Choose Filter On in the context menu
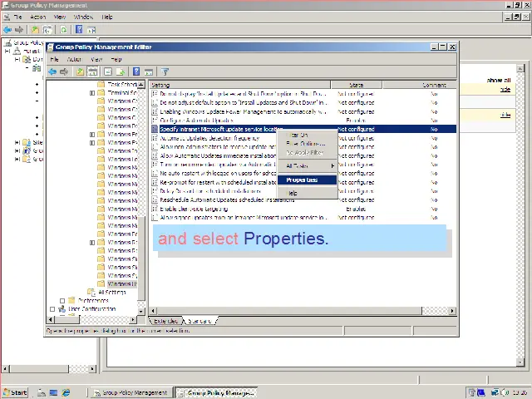This screenshot has height=399, width=532. click(307, 135)
